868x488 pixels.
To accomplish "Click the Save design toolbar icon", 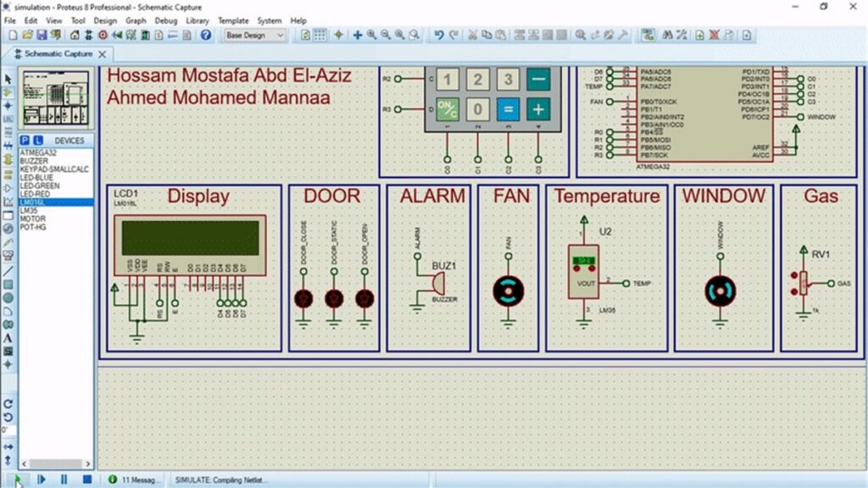I will click(x=42, y=35).
